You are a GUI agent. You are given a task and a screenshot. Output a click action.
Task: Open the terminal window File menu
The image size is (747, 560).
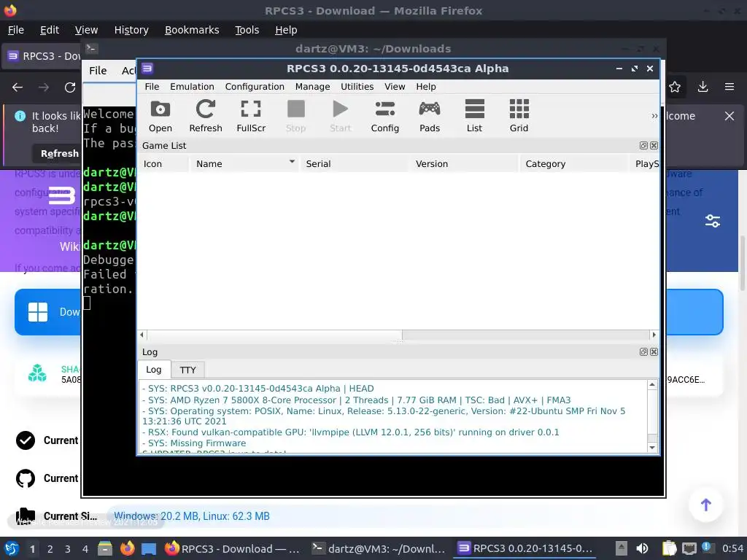click(98, 71)
